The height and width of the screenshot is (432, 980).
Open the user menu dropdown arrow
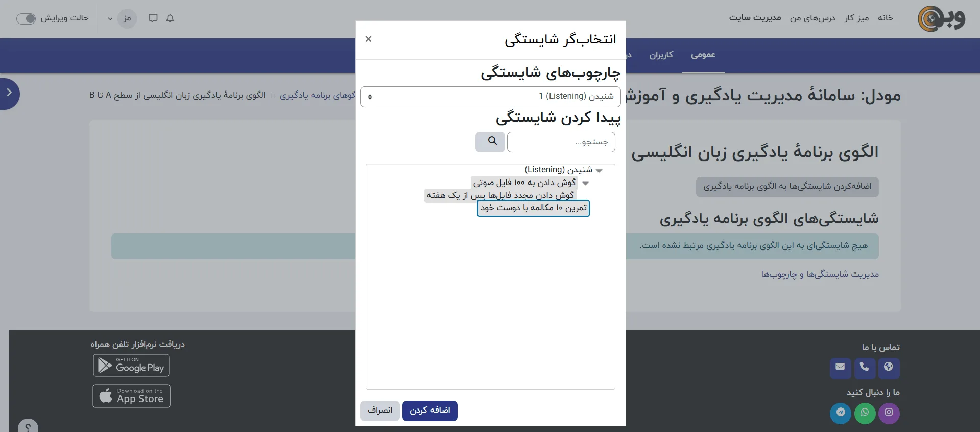110,19
